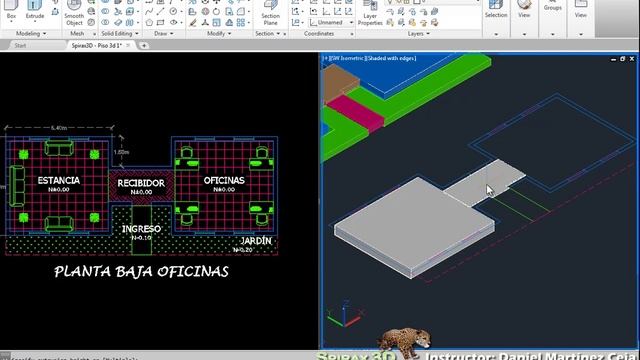Image resolution: width=640 pixels, height=360 pixels.
Task: Open the Mesh panel dialog launcher arrow
Action: pos(94,34)
